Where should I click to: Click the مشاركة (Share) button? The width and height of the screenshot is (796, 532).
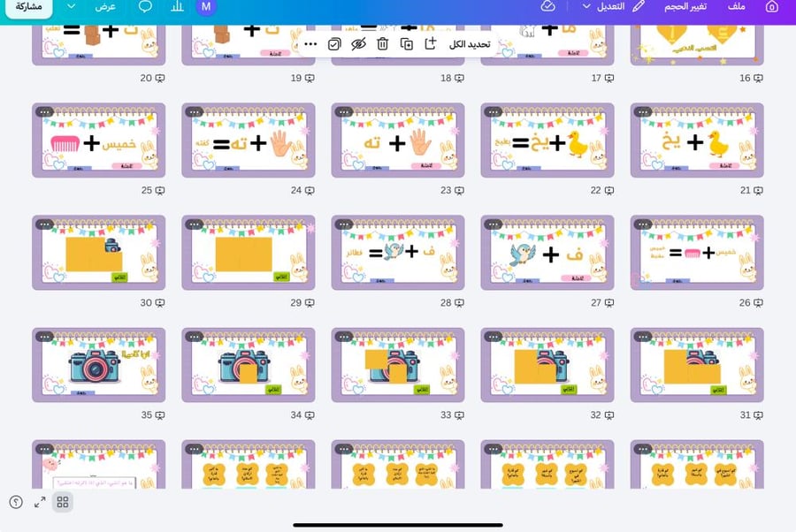coord(29,7)
